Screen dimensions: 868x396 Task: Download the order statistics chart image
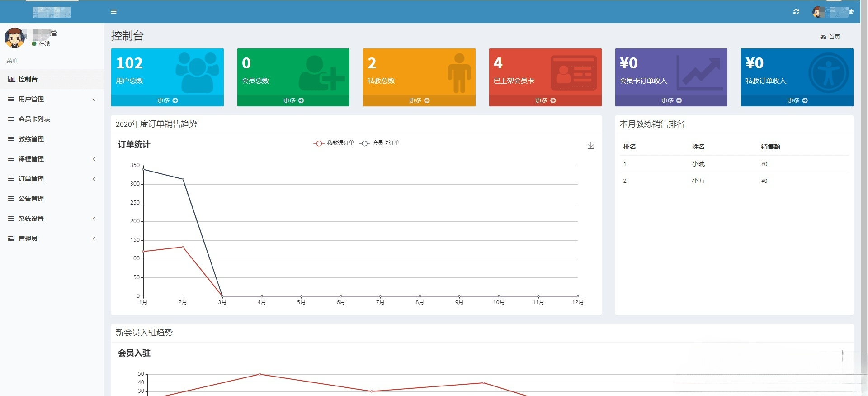(590, 145)
